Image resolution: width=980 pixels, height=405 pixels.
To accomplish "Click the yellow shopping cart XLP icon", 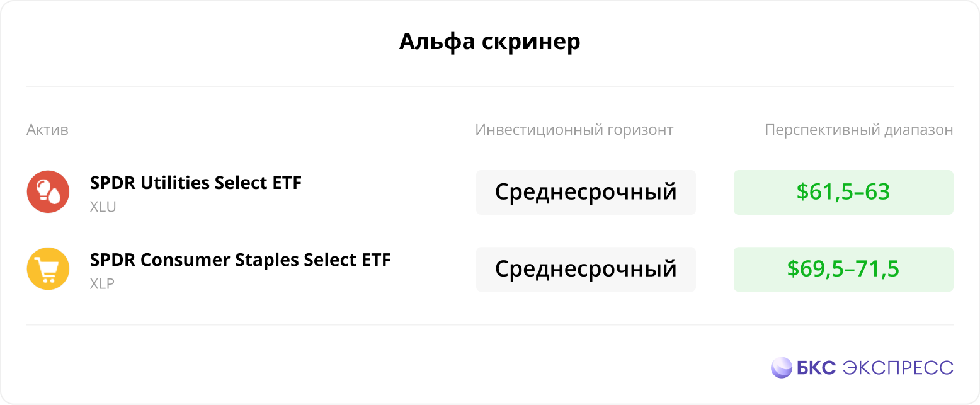I will click(48, 269).
